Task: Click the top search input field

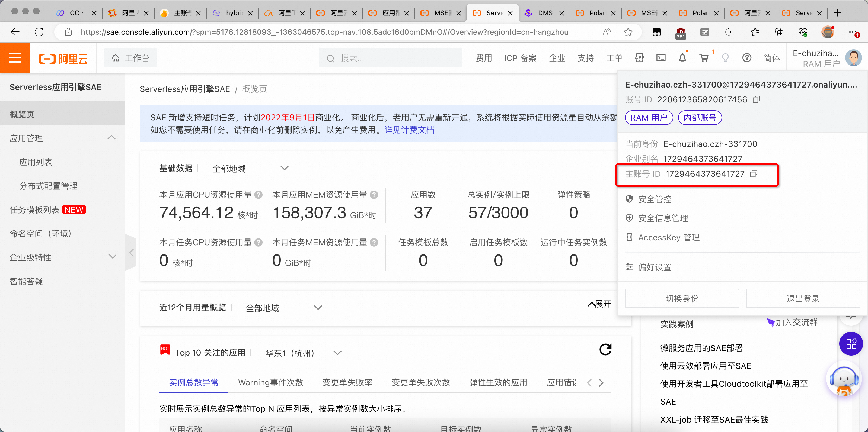Action: click(391, 58)
